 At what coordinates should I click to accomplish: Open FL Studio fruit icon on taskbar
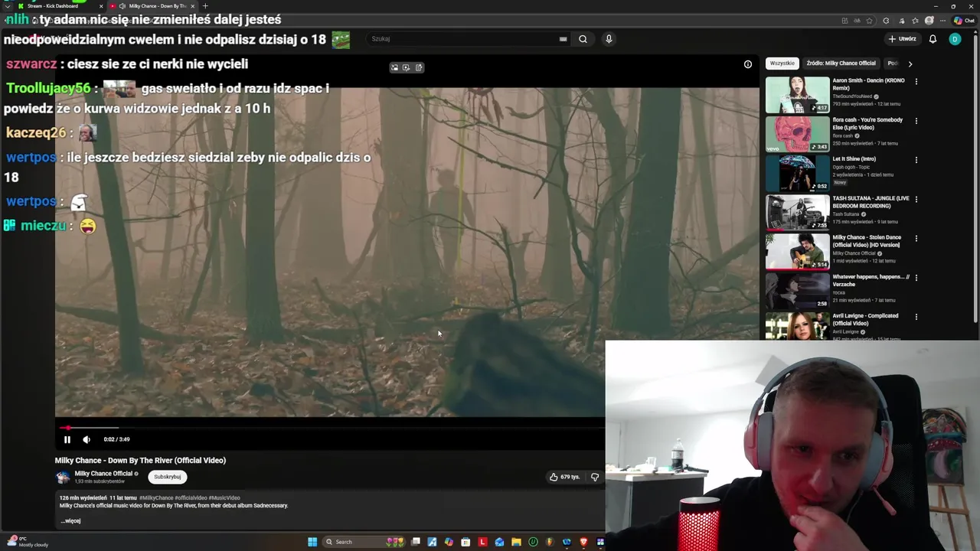tap(550, 542)
